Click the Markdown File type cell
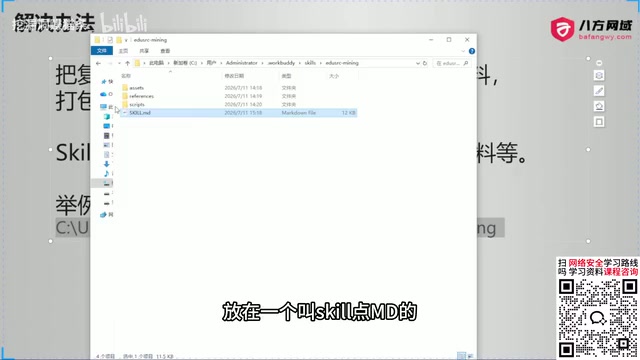 coord(299,113)
